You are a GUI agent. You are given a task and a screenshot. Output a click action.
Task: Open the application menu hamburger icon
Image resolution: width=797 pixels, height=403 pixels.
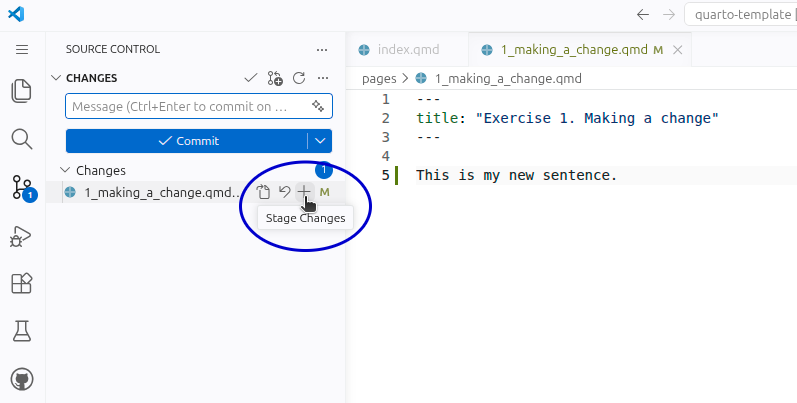pyautogui.click(x=22, y=49)
